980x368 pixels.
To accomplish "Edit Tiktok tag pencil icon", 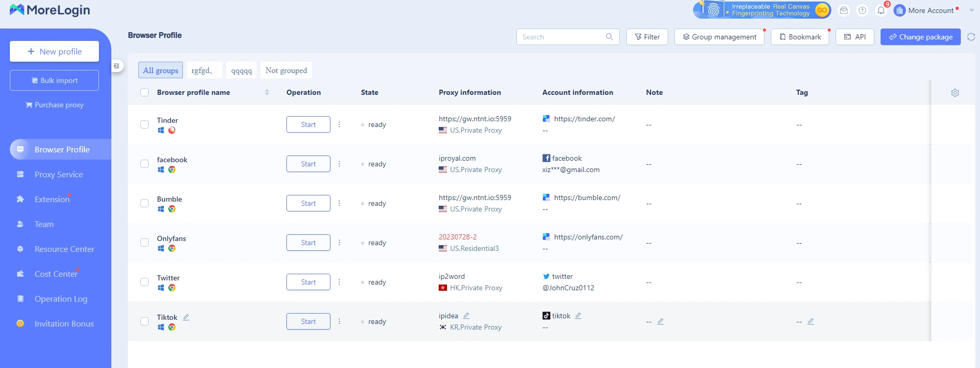I will click(811, 321).
